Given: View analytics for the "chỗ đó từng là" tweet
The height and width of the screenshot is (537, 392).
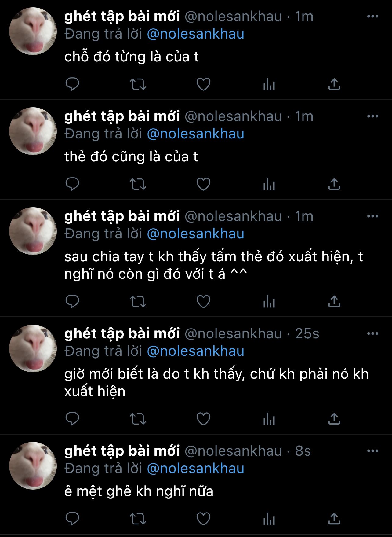Looking at the screenshot, I should (269, 84).
